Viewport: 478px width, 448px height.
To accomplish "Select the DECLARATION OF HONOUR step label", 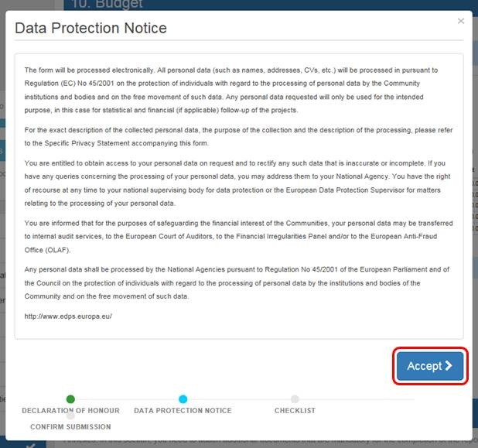I will [70, 410].
